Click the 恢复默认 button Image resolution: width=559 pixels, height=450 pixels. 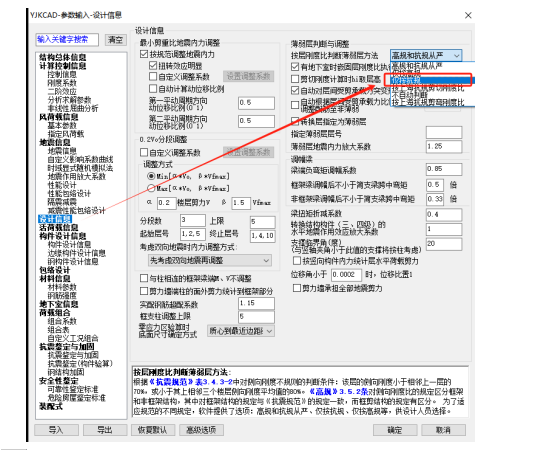coord(153,430)
